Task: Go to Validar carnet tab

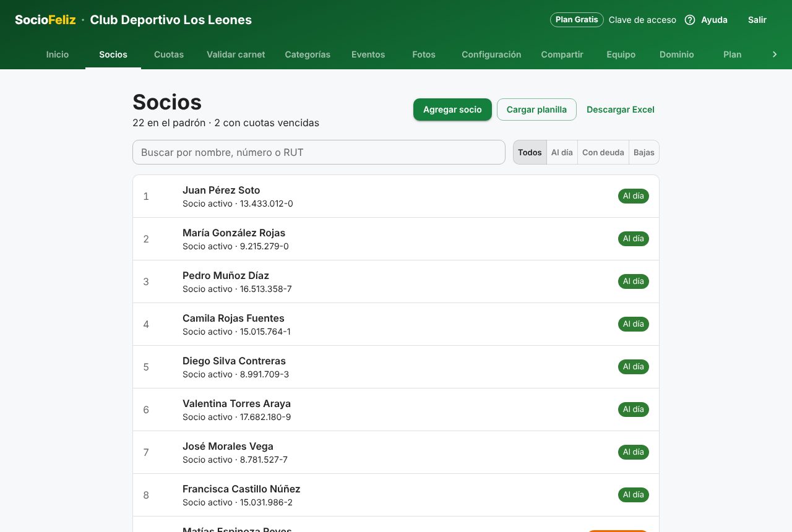Action: point(236,54)
